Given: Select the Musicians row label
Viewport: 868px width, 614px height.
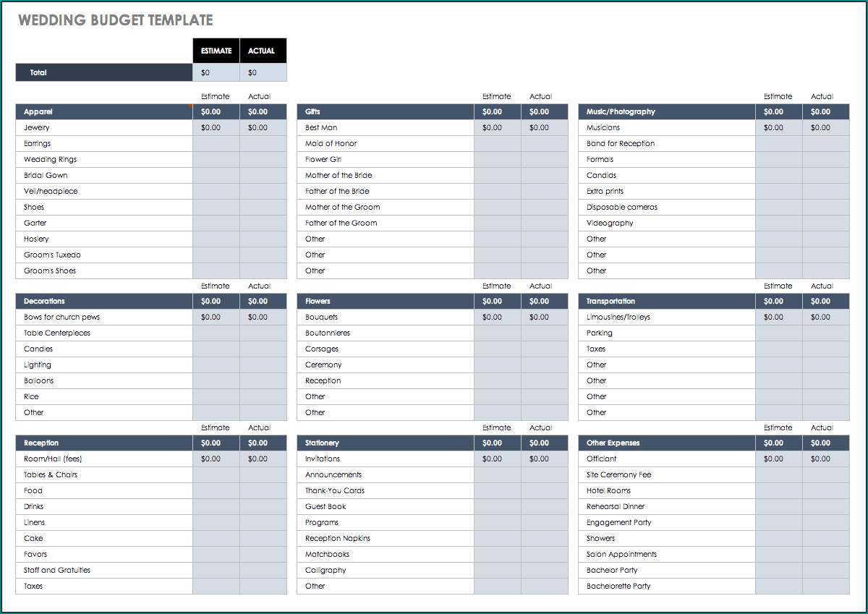Looking at the screenshot, I should click(x=603, y=128).
